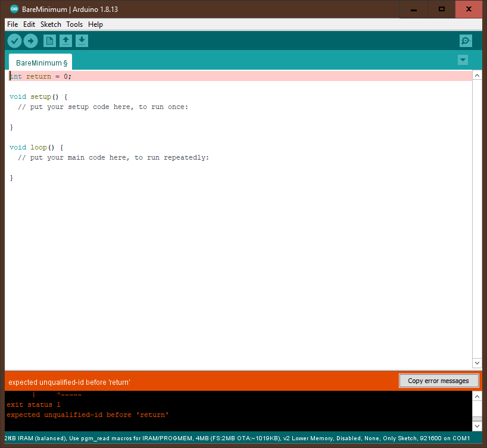
Task: Click the main code comment line
Action: click(x=113, y=158)
